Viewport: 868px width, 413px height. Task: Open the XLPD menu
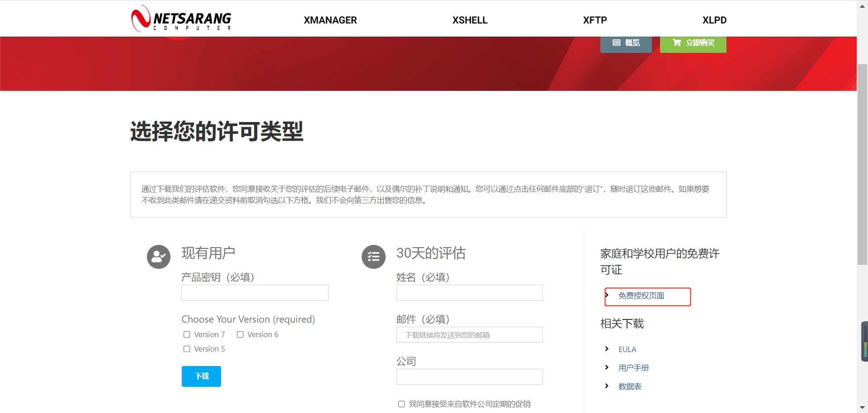click(714, 20)
